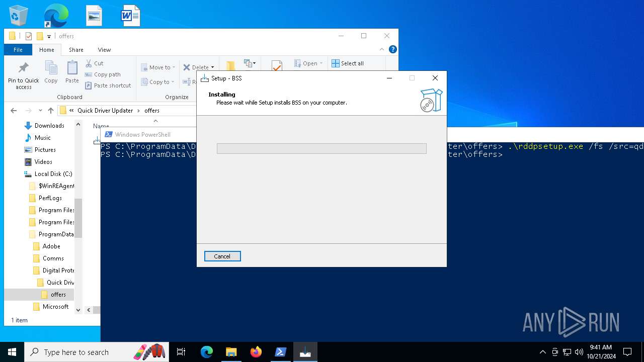The height and width of the screenshot is (362, 644).
Task: Select the offers folder in tree
Action: pyautogui.click(x=58, y=295)
